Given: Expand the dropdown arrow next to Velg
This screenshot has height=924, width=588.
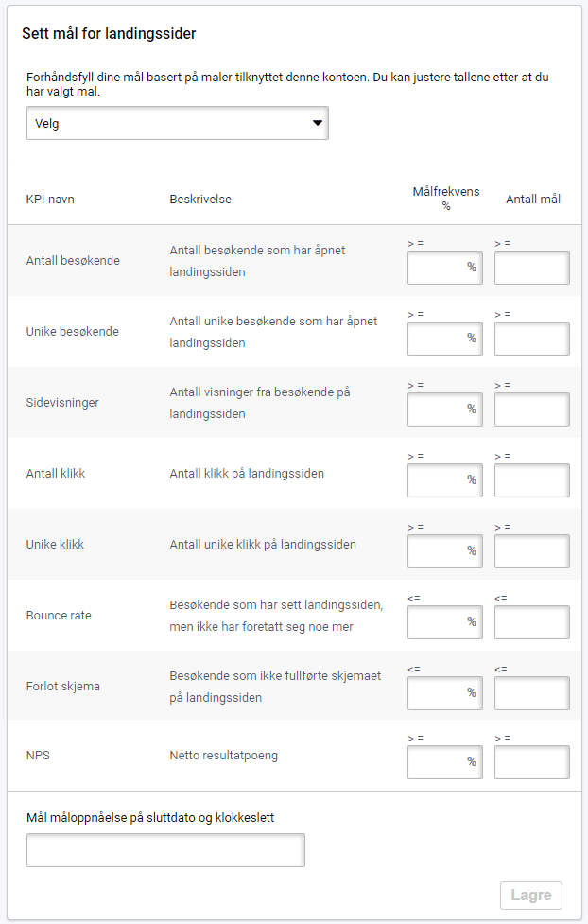Looking at the screenshot, I should (316, 123).
